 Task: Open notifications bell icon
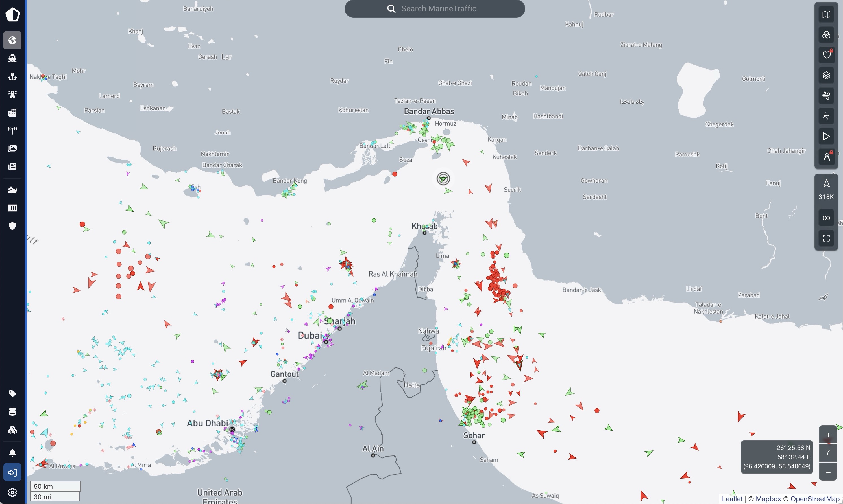[13, 453]
